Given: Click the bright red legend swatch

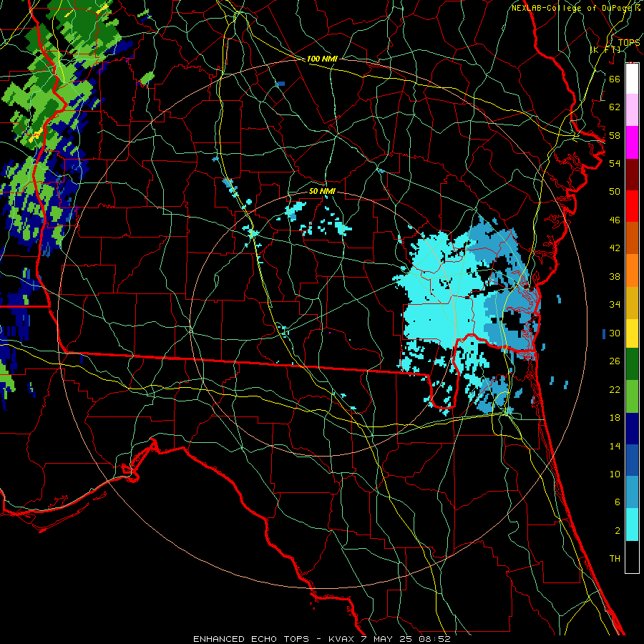Looking at the screenshot, I should pyautogui.click(x=632, y=206).
